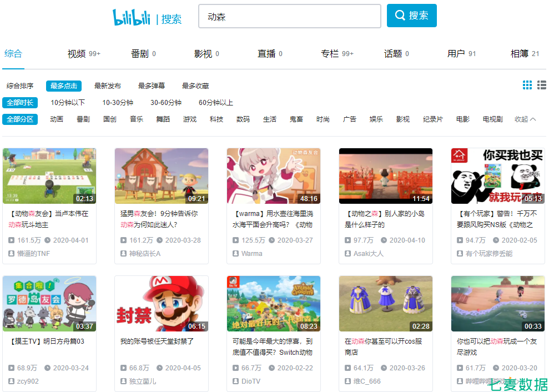Viewport: 549px width, 392px height.
Task: Filter by 电视剧 category
Action: (492, 119)
